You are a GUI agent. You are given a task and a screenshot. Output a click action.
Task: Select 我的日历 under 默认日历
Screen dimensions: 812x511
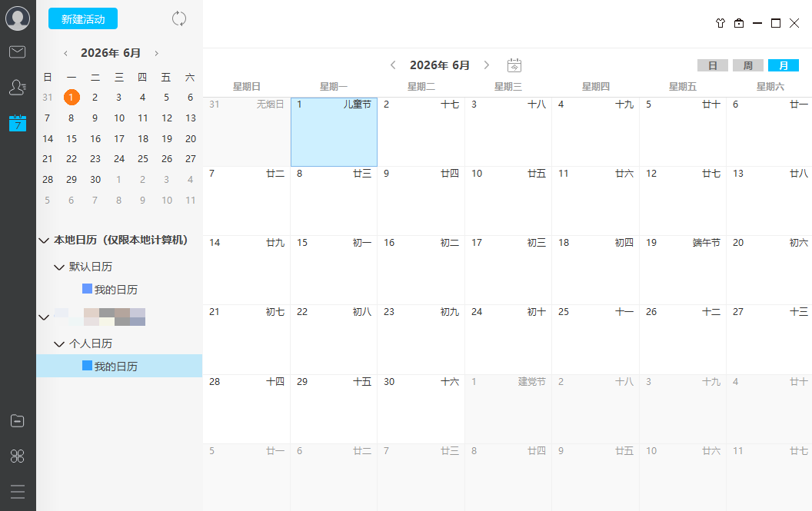coord(116,290)
